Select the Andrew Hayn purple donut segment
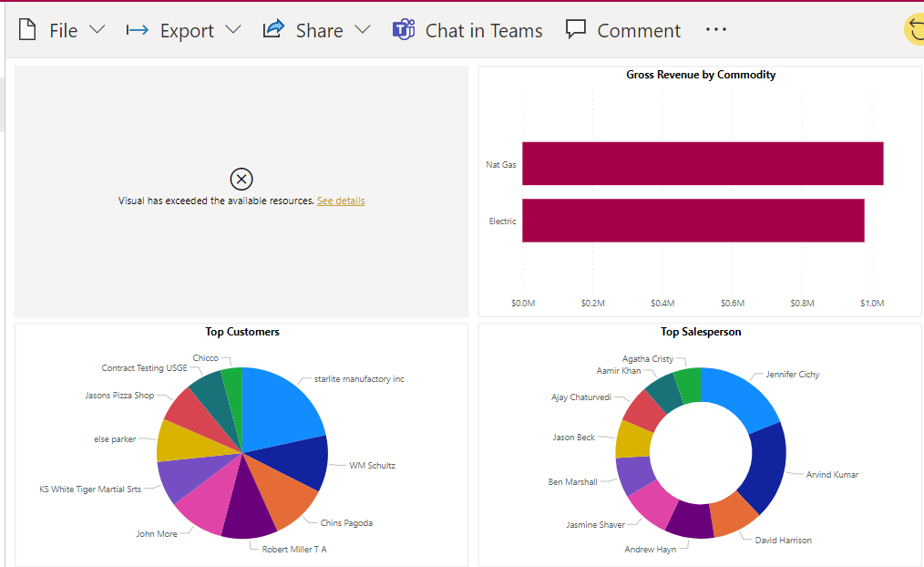 (x=690, y=520)
